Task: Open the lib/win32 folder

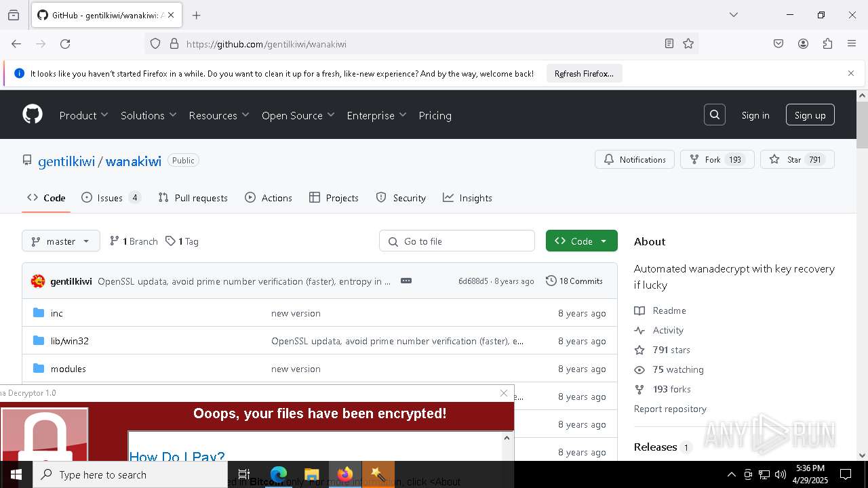Action: pyautogui.click(x=70, y=341)
